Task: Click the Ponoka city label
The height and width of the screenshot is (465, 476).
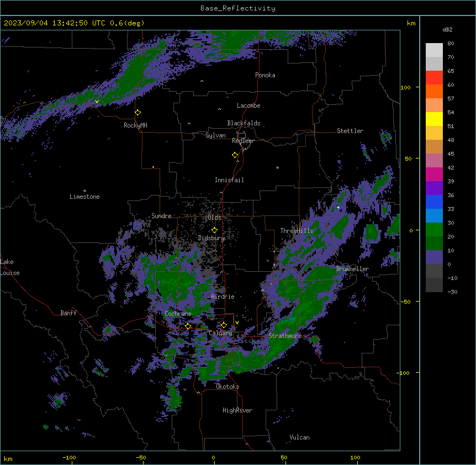Action: (x=265, y=75)
